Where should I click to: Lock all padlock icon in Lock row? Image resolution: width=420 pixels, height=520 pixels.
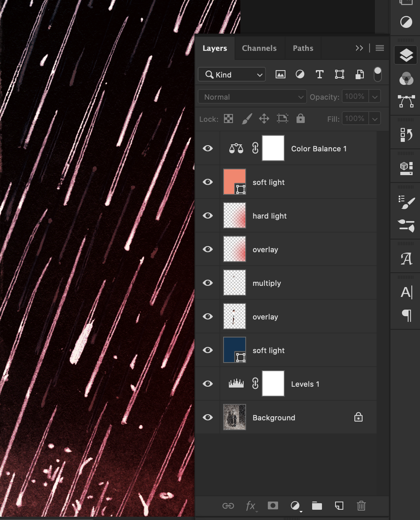coord(301,119)
